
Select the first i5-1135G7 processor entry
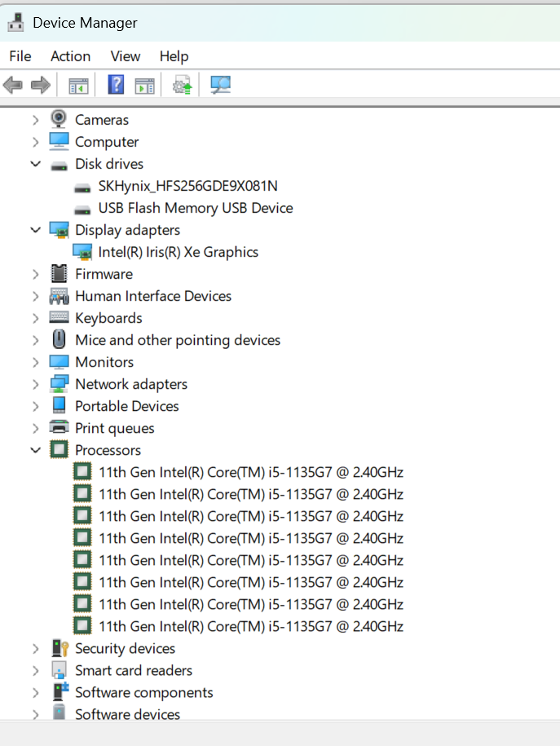coord(251,472)
